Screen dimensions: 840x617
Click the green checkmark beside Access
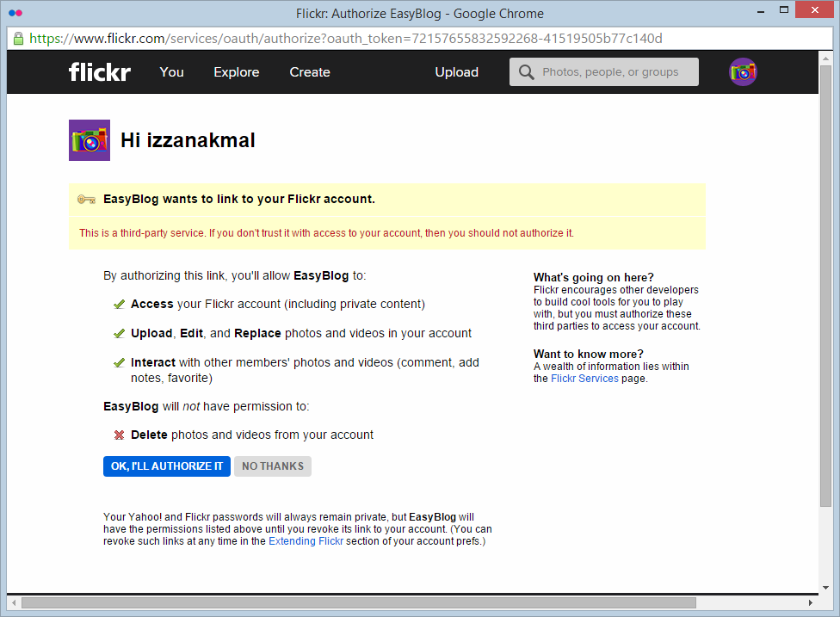pyautogui.click(x=119, y=305)
